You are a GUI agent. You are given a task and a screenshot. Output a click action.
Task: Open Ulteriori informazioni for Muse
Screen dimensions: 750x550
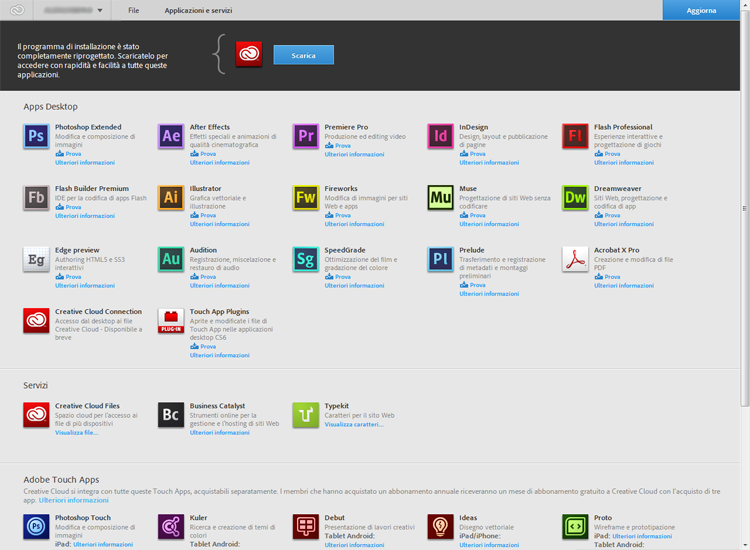coord(489,224)
